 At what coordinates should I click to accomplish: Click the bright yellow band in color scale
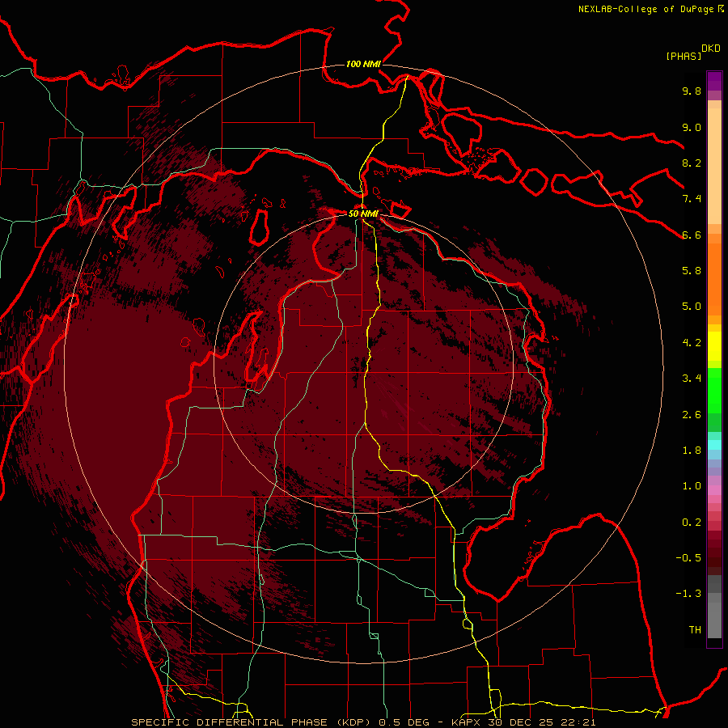click(714, 346)
